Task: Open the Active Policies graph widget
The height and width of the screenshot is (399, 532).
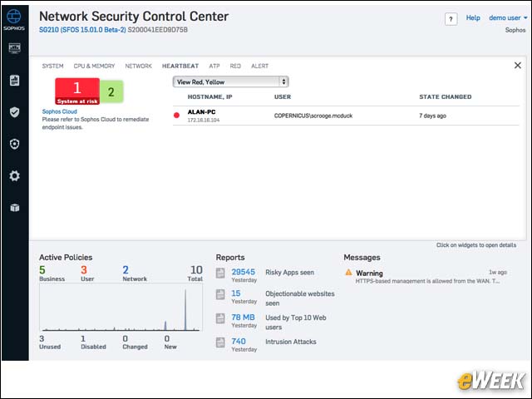Action: click(x=121, y=308)
